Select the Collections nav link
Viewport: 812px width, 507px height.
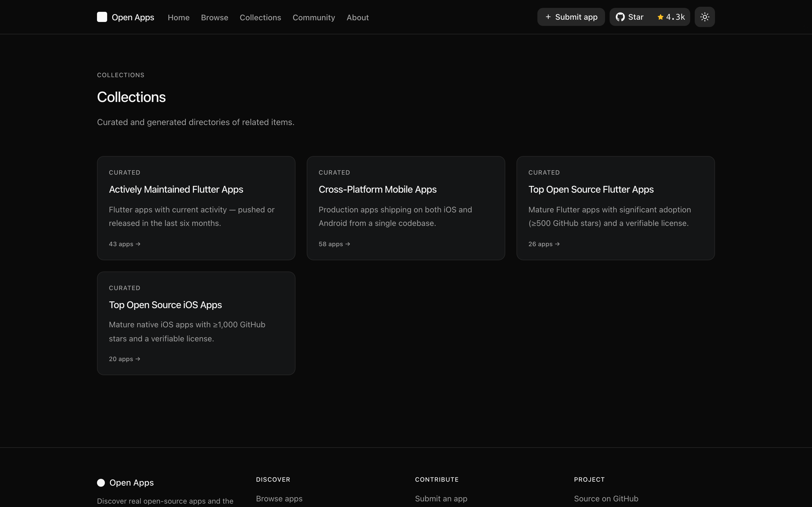click(x=261, y=17)
